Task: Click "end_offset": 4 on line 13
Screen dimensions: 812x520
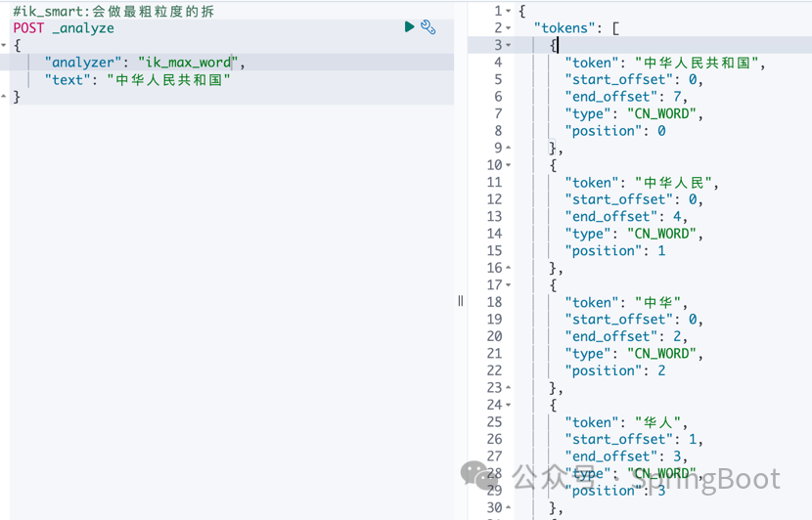Action: tap(623, 216)
